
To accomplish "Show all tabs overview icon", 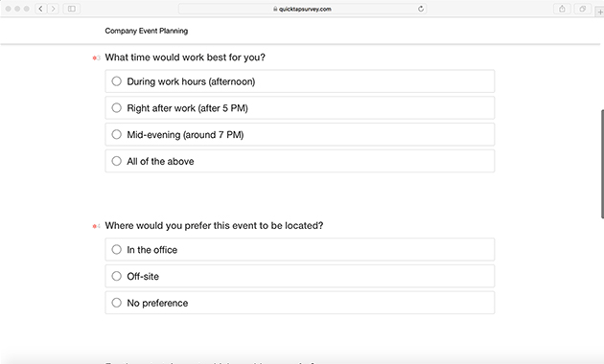I will click(583, 9).
